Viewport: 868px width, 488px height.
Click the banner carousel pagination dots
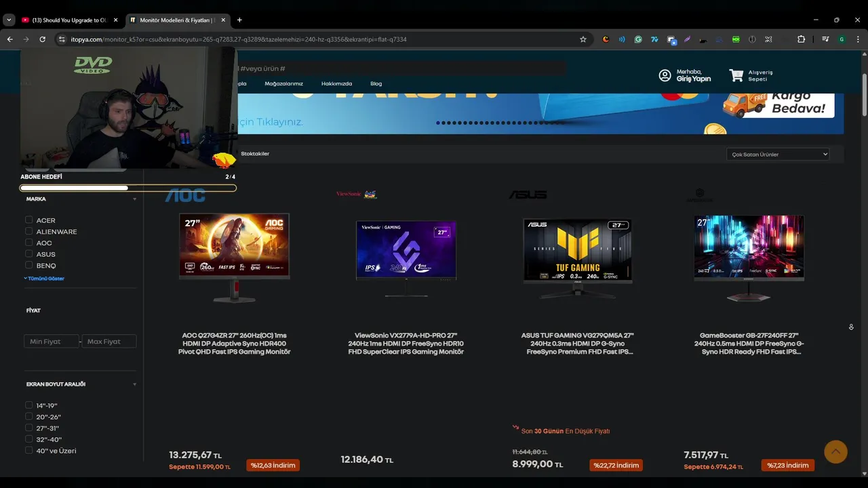pyautogui.click(x=500, y=123)
